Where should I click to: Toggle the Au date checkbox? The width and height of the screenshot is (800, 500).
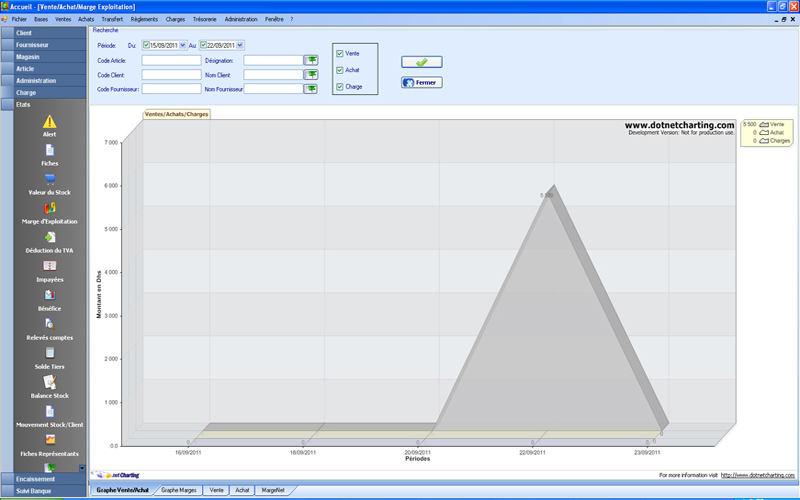point(203,45)
